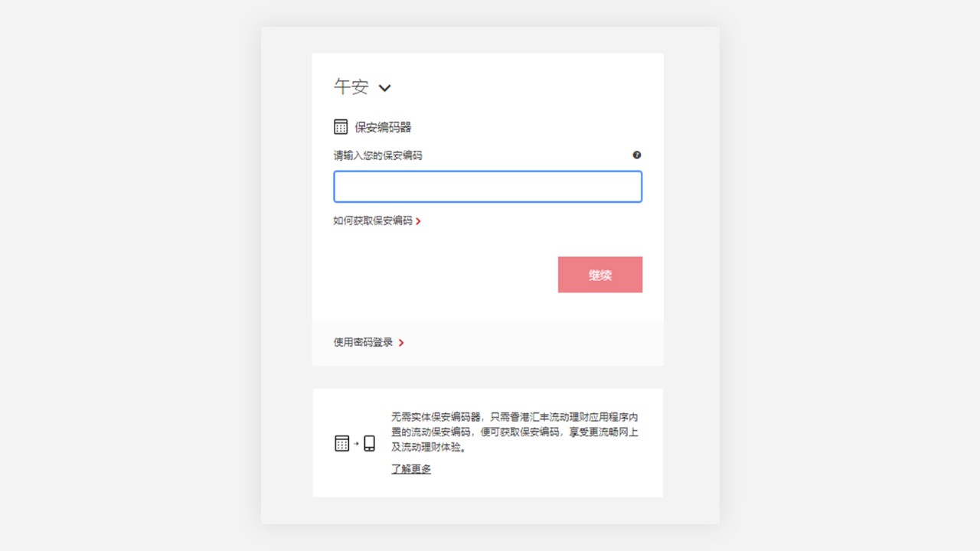Expand the chevron next to 午安 greeting

point(384,88)
